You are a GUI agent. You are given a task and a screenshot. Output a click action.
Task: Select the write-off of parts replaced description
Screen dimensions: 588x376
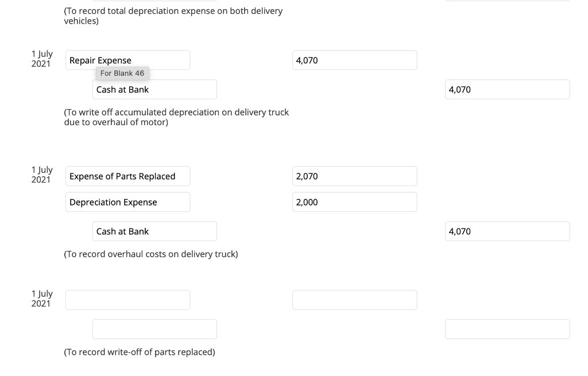tap(140, 351)
